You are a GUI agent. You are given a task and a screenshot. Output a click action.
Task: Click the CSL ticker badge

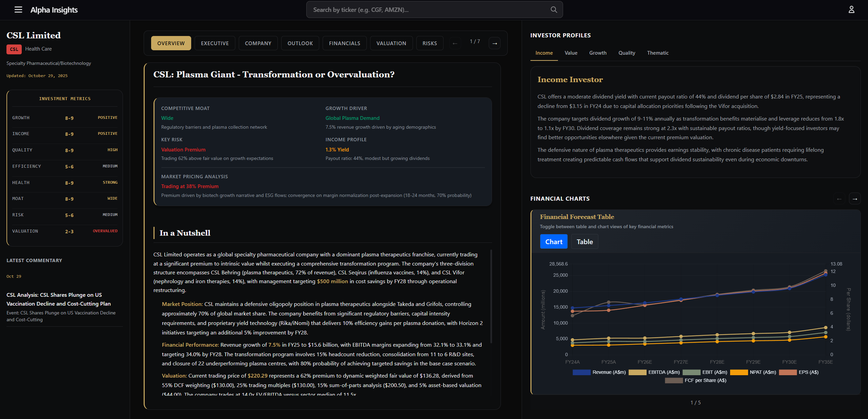14,49
